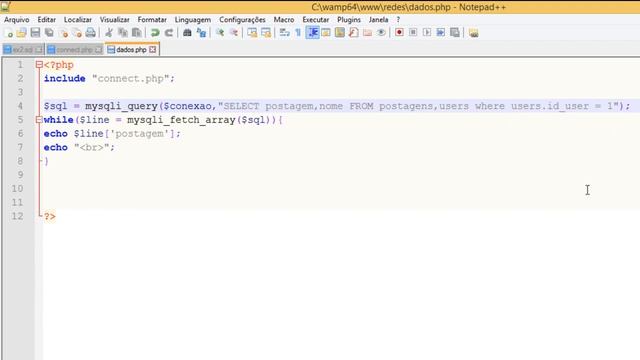Open the Arquivo menu

pos(17,20)
